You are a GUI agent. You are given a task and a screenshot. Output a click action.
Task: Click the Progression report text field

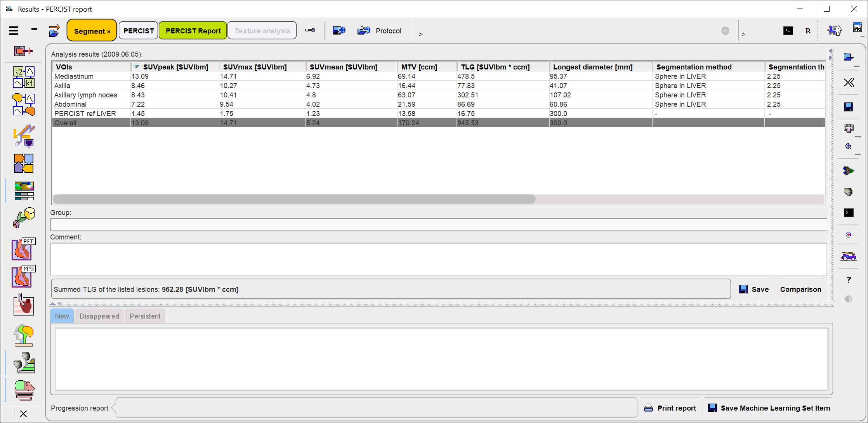tap(376, 408)
